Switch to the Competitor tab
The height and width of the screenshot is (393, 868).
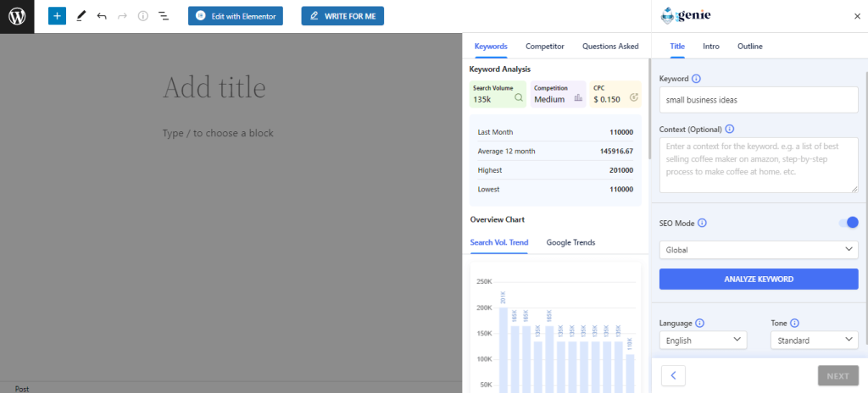pyautogui.click(x=545, y=47)
